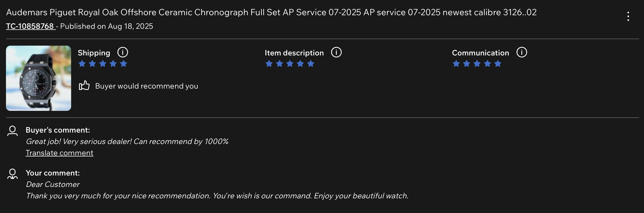
Task: Show info for Shipping rating
Action: [x=123, y=52]
